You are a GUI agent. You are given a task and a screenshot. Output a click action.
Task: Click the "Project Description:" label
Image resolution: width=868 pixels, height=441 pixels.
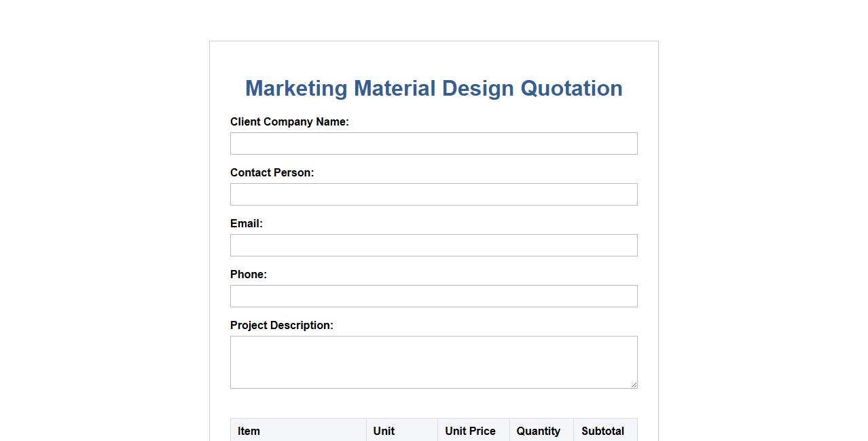pyautogui.click(x=281, y=326)
